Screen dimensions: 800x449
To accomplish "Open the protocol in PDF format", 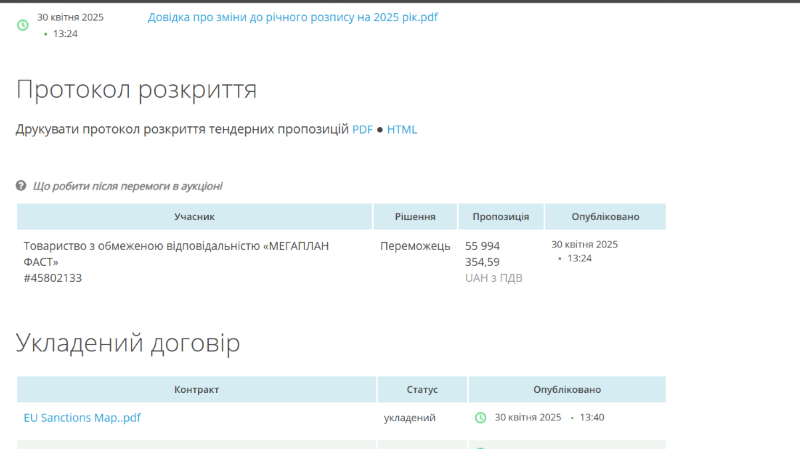I will (x=361, y=129).
